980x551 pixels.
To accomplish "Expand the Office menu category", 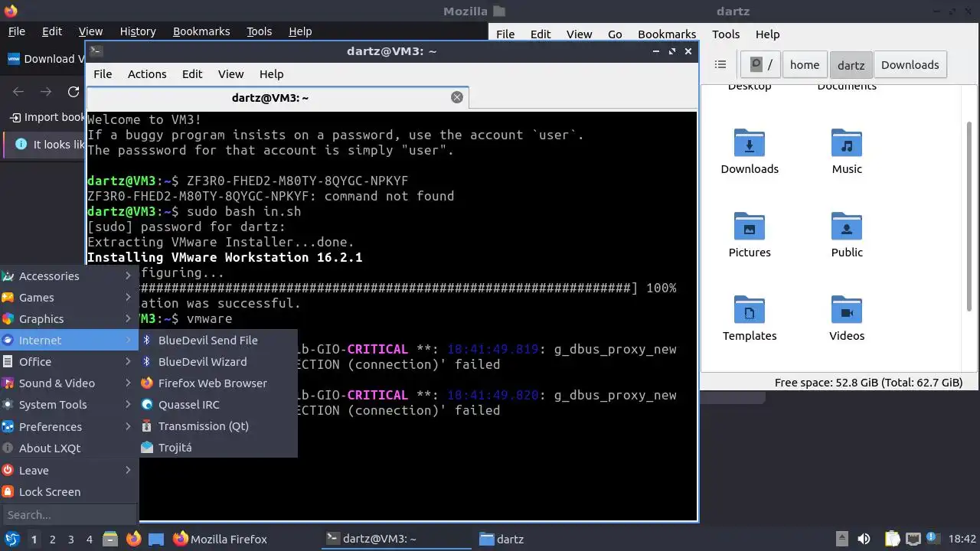I will click(x=69, y=362).
